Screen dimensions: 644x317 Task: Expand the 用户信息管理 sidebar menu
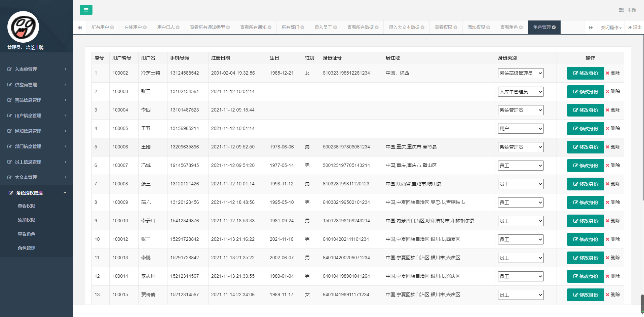tap(36, 116)
